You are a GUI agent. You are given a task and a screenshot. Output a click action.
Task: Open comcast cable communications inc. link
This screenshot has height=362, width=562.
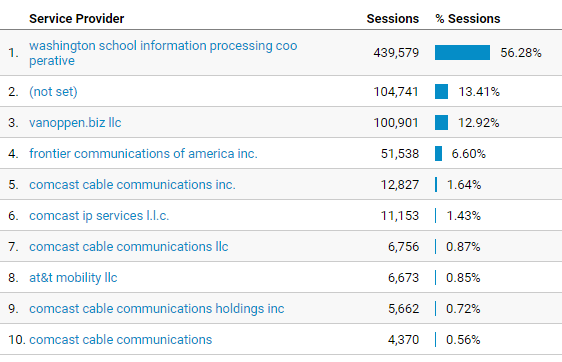pos(132,185)
